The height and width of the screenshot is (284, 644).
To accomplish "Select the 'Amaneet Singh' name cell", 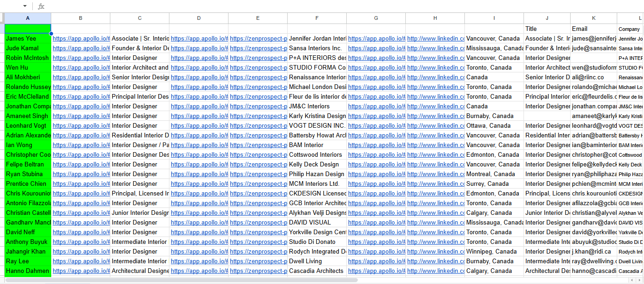I will coord(28,116).
